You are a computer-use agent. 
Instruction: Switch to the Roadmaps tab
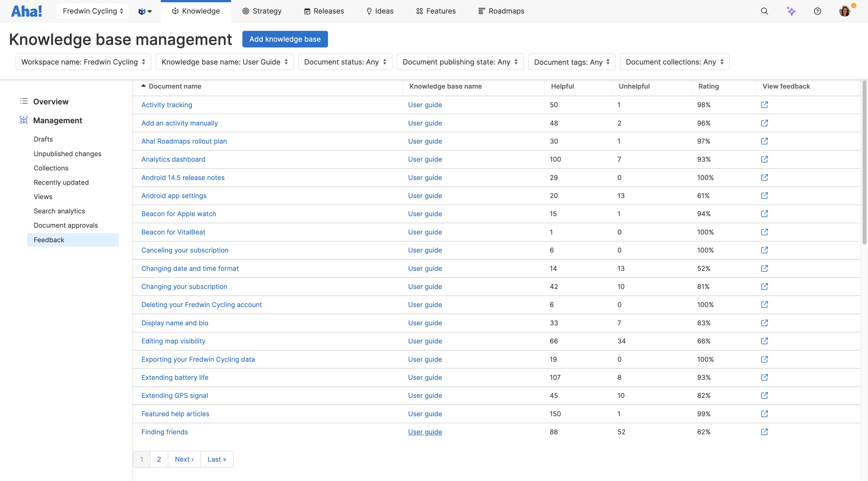tap(501, 11)
